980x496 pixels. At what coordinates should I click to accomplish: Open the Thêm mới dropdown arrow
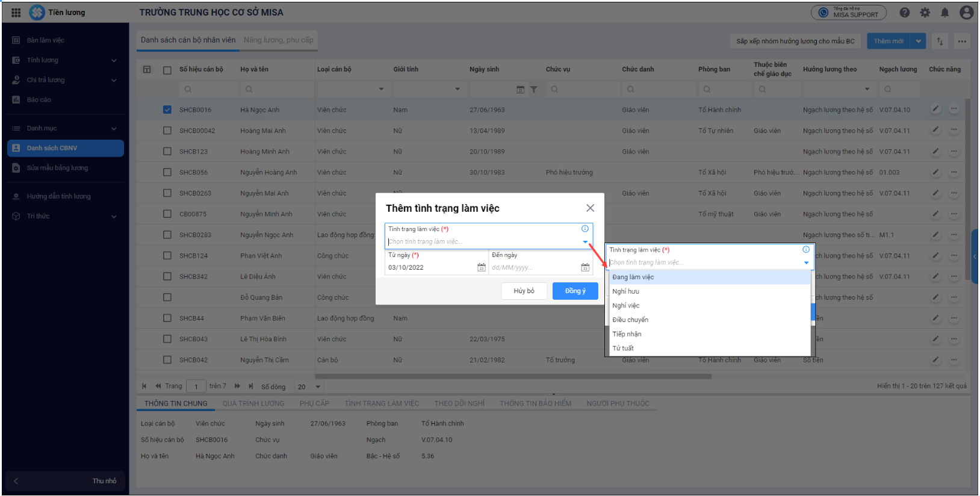coord(918,41)
